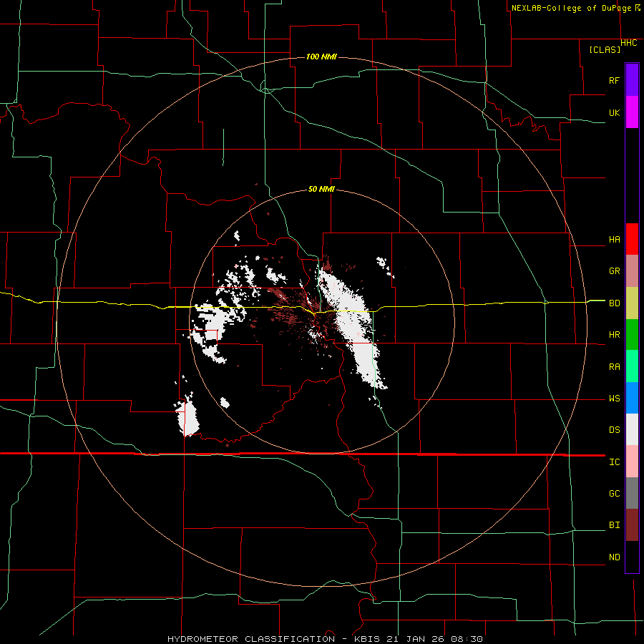This screenshot has width=644, height=644.
Task: Click the GR legend label
Action: click(614, 271)
